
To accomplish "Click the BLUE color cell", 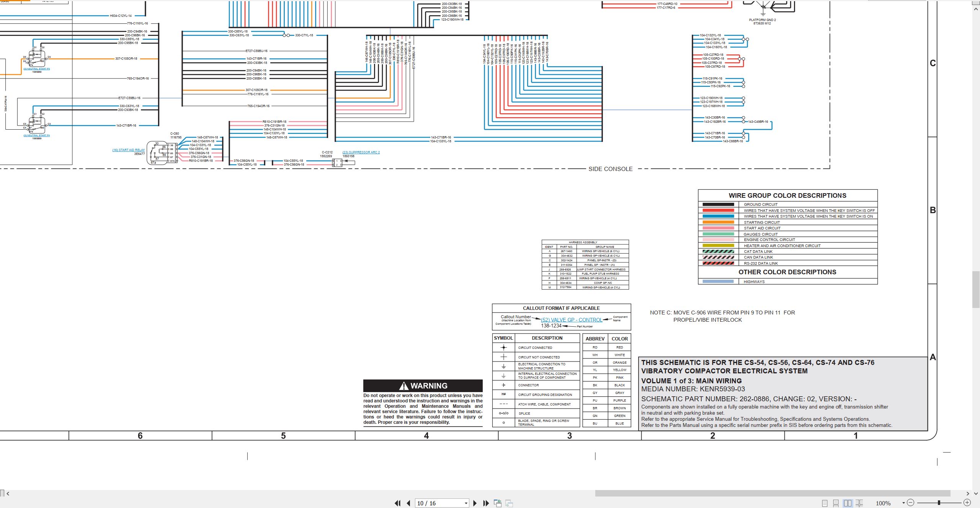I will pos(619,423).
